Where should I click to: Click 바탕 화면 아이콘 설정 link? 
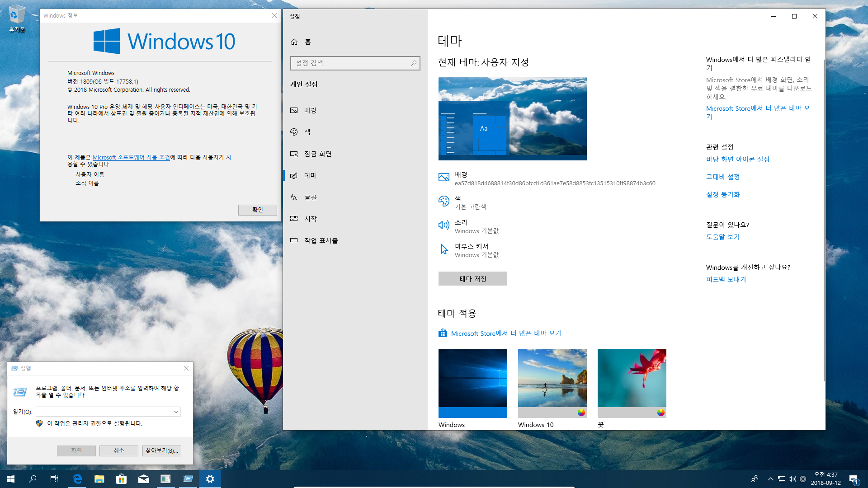point(737,159)
